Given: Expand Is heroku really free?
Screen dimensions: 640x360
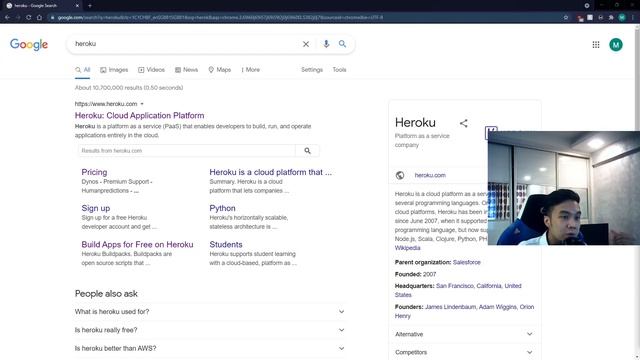Looking at the screenshot, I should 210,330.
